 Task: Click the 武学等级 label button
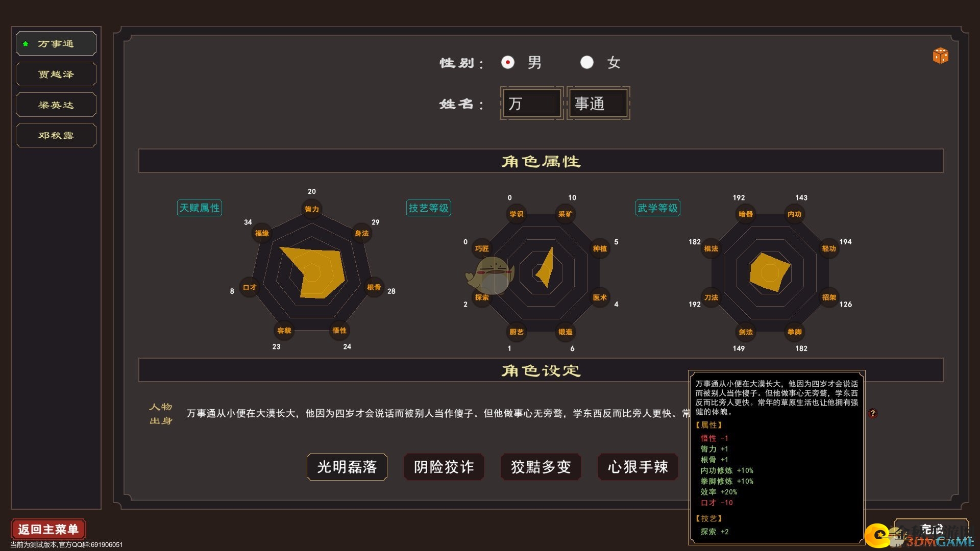tap(658, 208)
